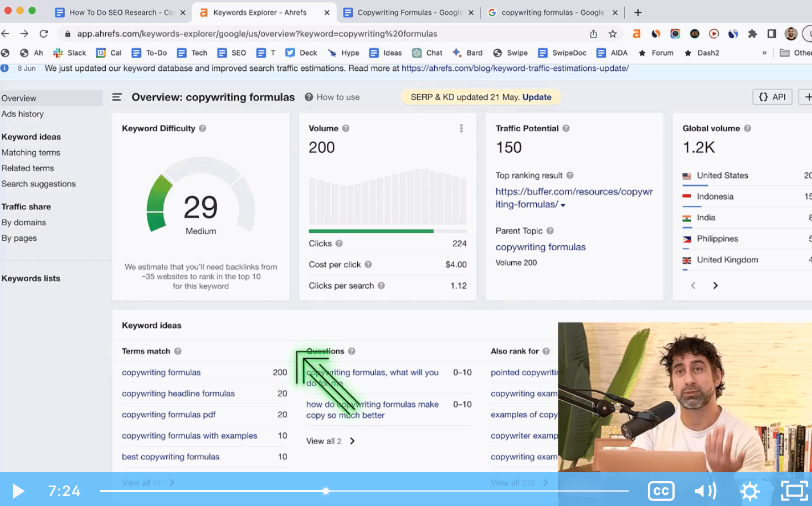The height and width of the screenshot is (506, 812).
Task: Seek on the video progress bar
Action: tap(364, 491)
